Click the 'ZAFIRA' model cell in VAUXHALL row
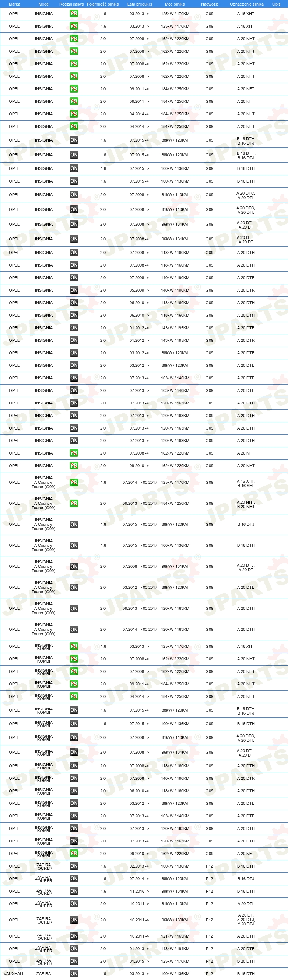This screenshot has height=980, width=288. coord(44,974)
